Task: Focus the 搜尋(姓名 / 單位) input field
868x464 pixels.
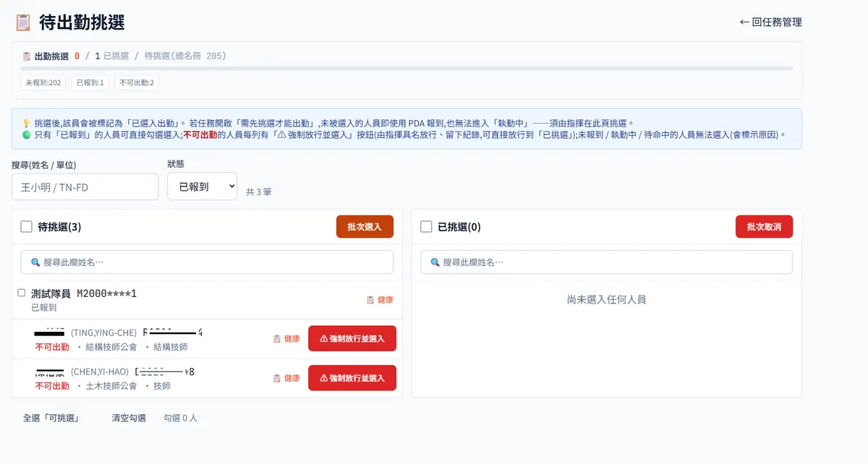Action: [x=85, y=186]
